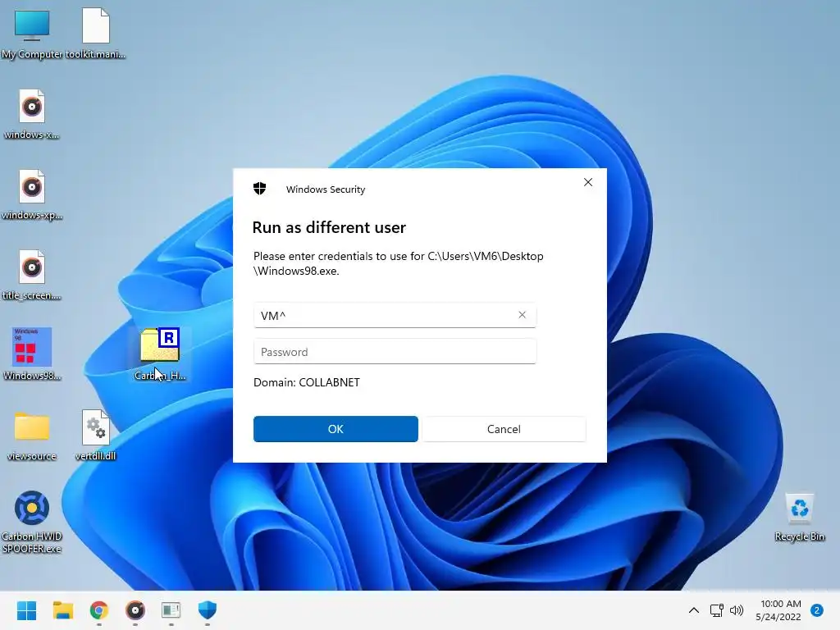
Task: Clear the username field with the X
Action: click(x=523, y=315)
